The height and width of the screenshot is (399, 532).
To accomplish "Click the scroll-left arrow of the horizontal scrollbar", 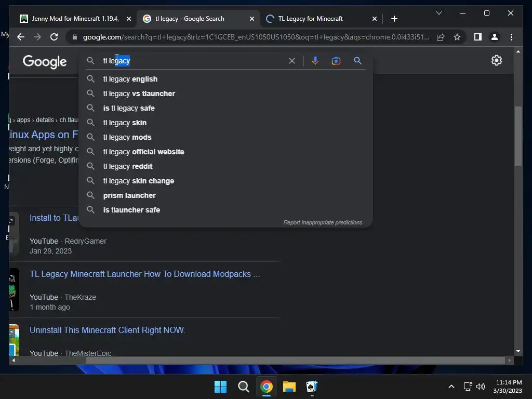I will (x=14, y=361).
